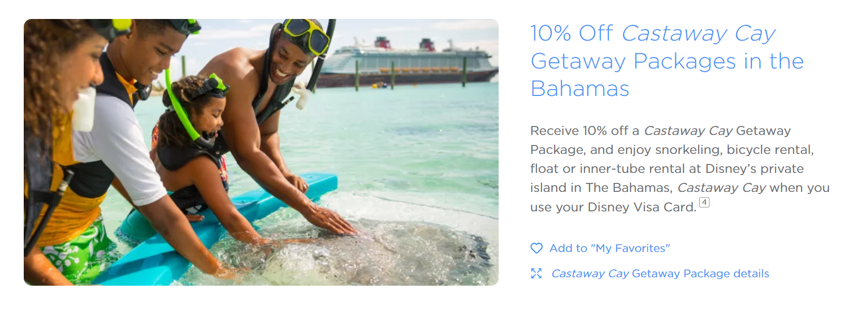Click the expand arrows icon near package details
The width and height of the screenshot is (868, 311).
click(x=536, y=273)
